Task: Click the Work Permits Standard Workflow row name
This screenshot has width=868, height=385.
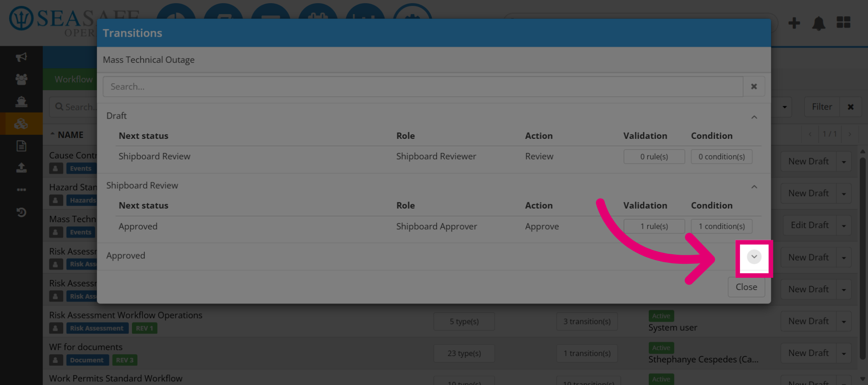Action: [x=116, y=378]
